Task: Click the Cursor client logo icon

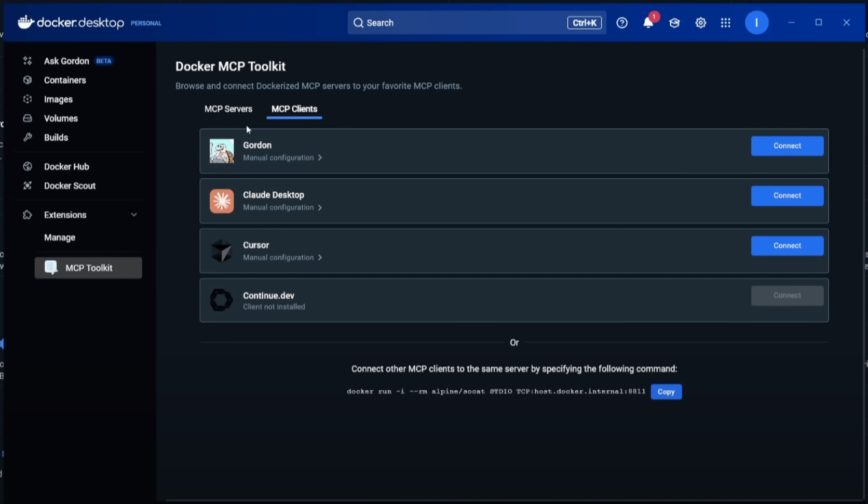Action: [222, 251]
